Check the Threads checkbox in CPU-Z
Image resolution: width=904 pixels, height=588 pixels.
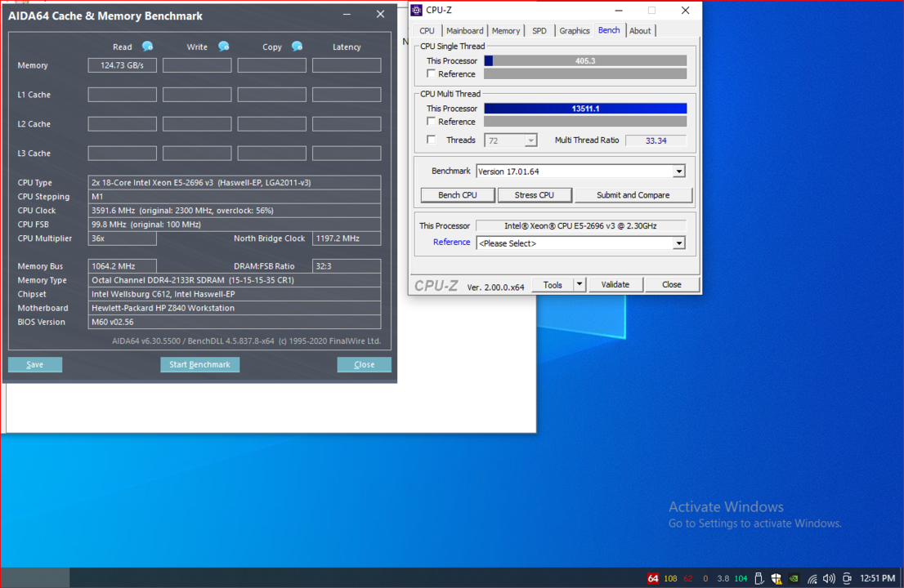(431, 140)
